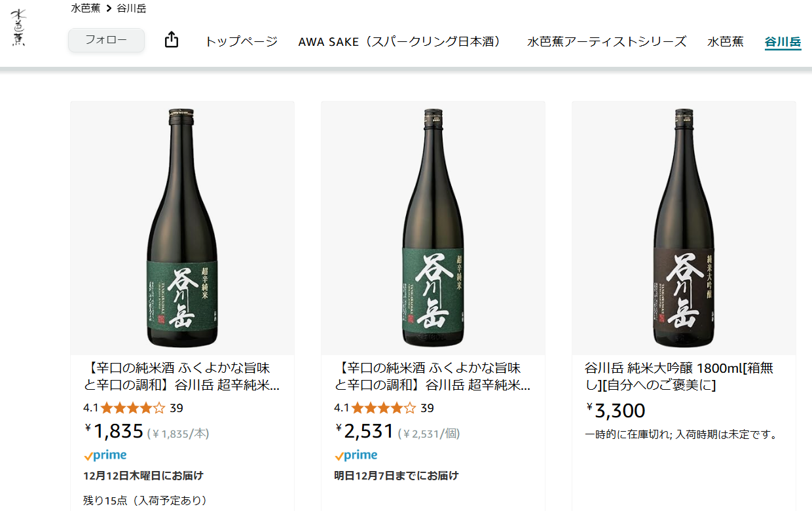This screenshot has width=812, height=511.
Task: Switch to 水芭蕉アーティストシリーズ tab
Action: click(x=606, y=42)
